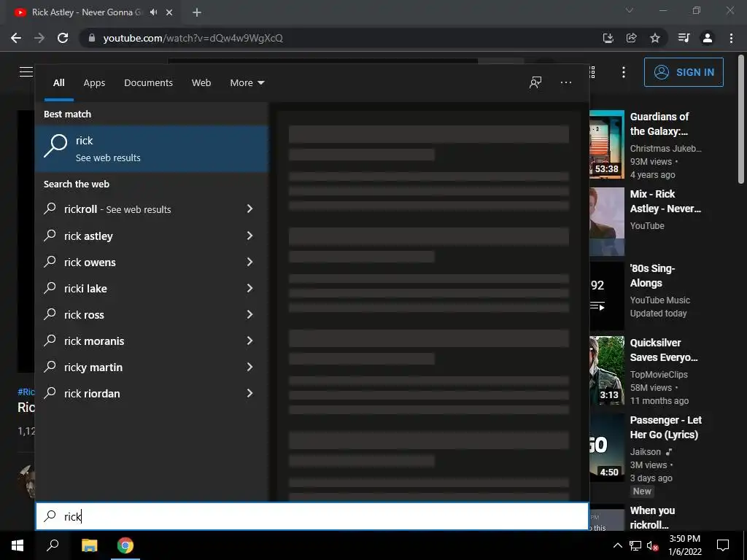Open the Chrome profile avatar menu

pyautogui.click(x=708, y=38)
